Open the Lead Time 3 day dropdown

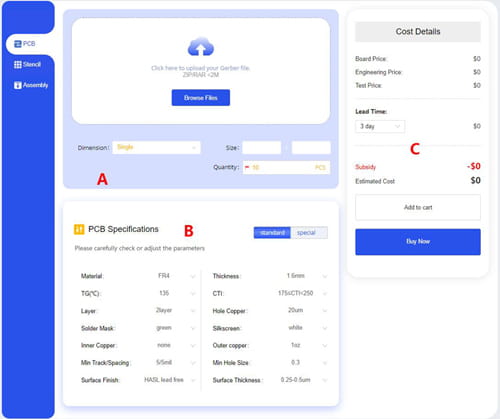(x=380, y=126)
